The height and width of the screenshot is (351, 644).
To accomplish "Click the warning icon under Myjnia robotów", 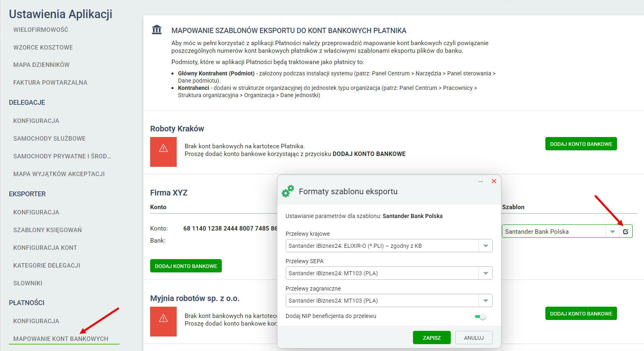I will tap(163, 318).
